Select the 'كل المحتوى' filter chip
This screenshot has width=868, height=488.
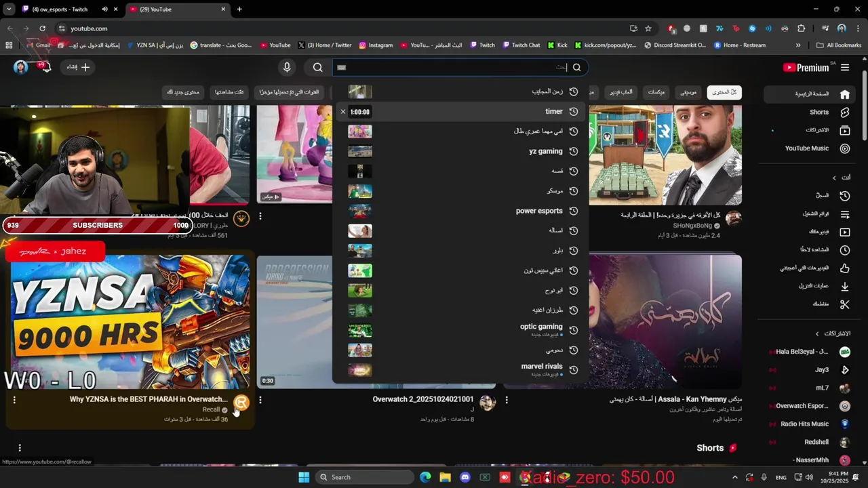click(724, 92)
